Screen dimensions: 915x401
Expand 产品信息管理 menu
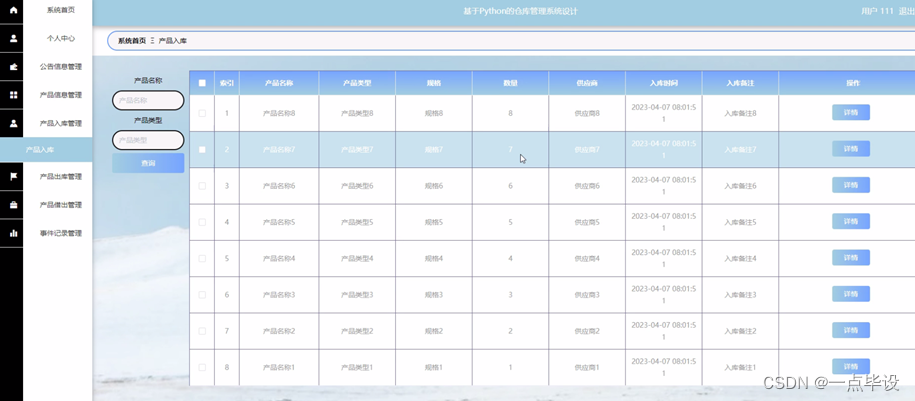[x=61, y=95]
